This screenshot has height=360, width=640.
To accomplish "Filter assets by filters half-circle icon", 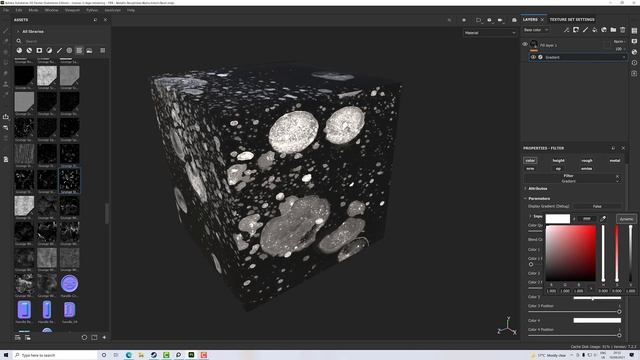I will tap(49, 51).
